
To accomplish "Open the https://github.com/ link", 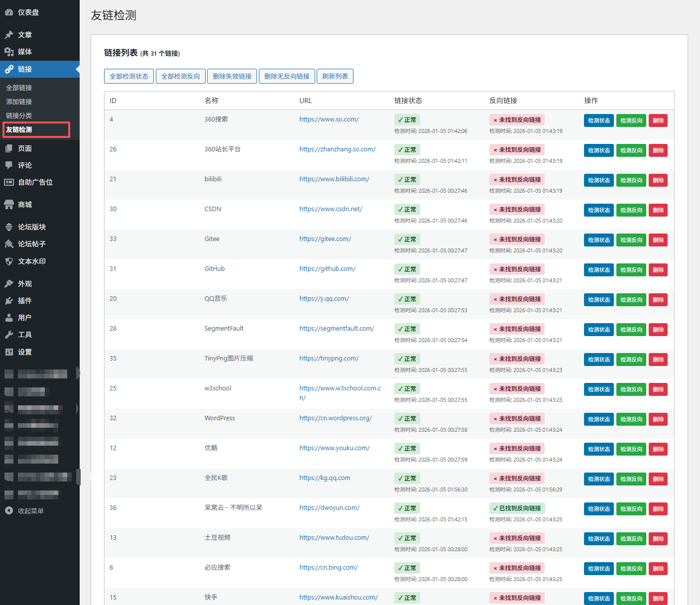I will [x=327, y=269].
